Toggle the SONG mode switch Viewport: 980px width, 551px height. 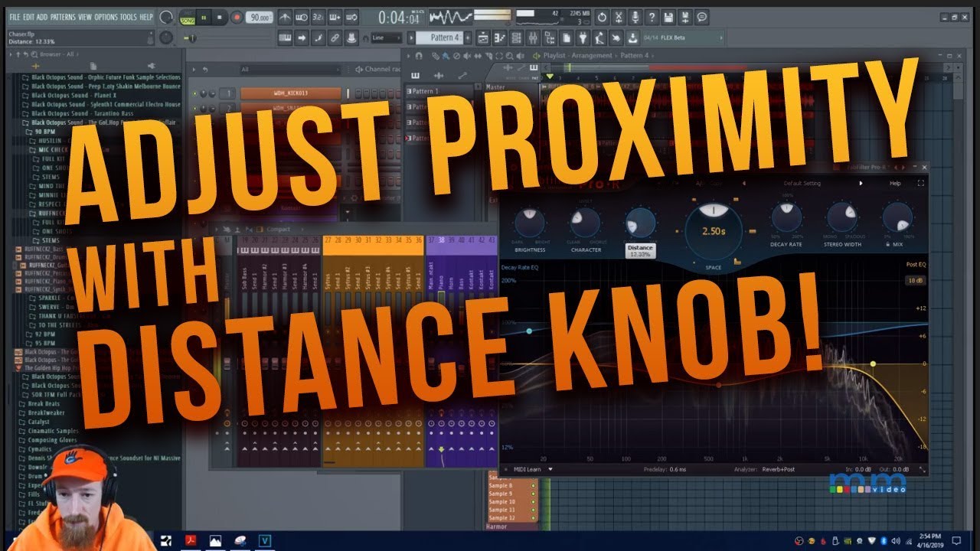[187, 17]
